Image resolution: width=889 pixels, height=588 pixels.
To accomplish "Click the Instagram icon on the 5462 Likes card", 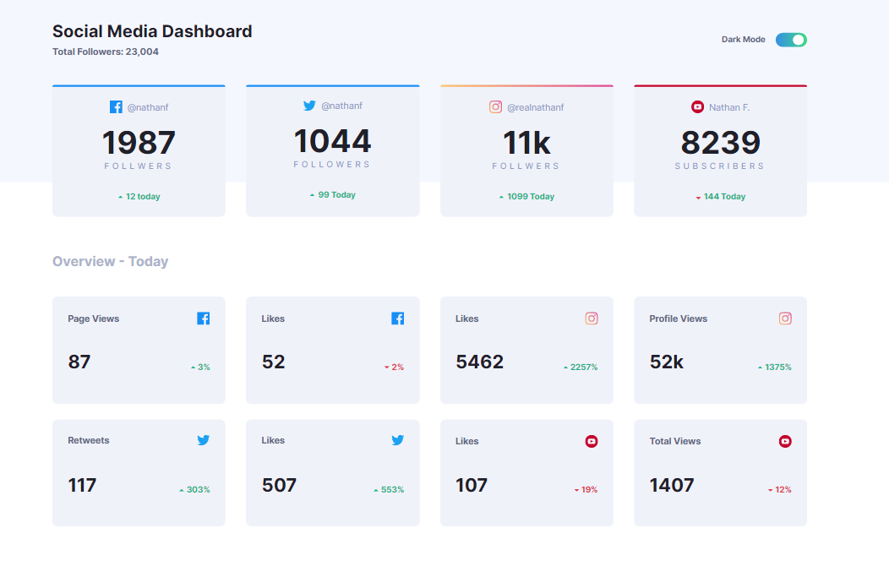I will [591, 318].
